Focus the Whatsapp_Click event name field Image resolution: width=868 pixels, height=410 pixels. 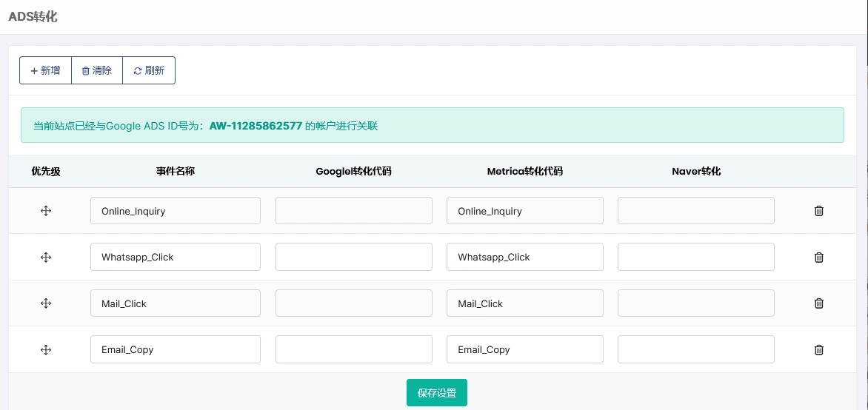point(176,258)
